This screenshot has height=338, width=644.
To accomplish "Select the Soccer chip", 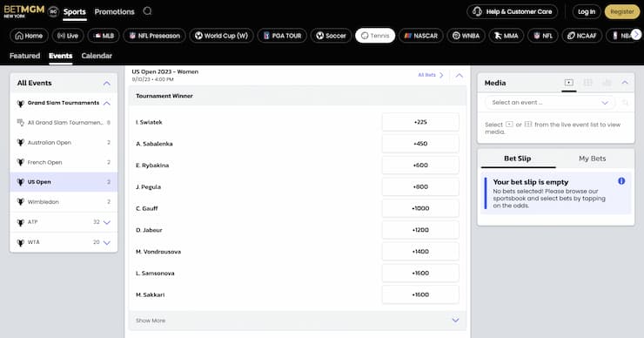I will (x=331, y=36).
